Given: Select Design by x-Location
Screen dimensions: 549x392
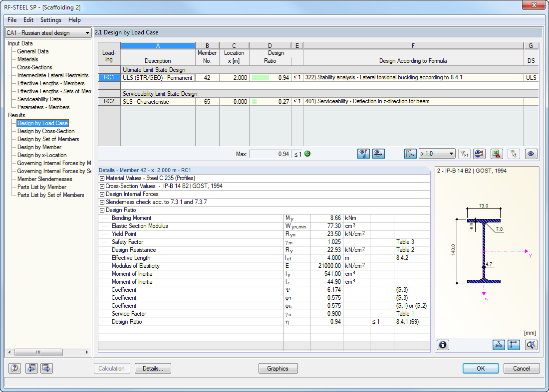Looking at the screenshot, I should [42, 156].
